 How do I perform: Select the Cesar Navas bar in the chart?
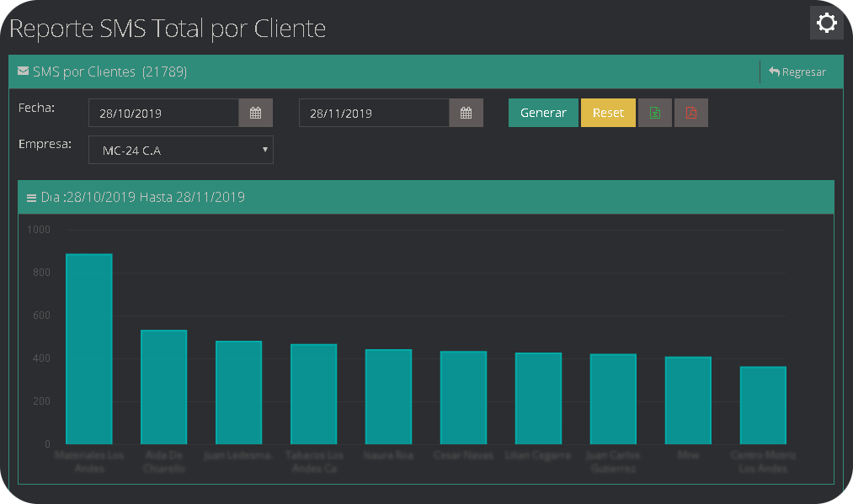point(463,395)
